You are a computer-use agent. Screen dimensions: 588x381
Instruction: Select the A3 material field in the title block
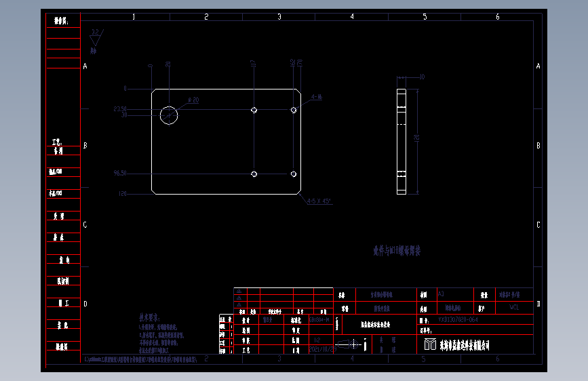[441, 294]
